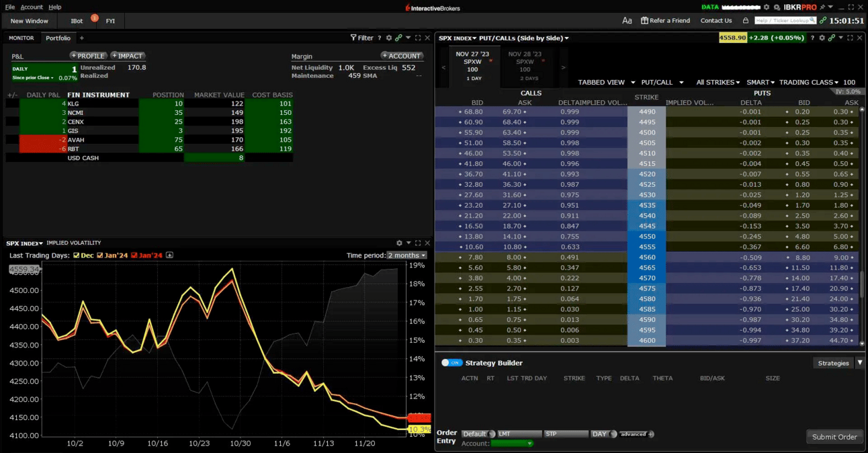Click the font size Aa icon
Viewport: 868px width, 453px height.
point(627,21)
